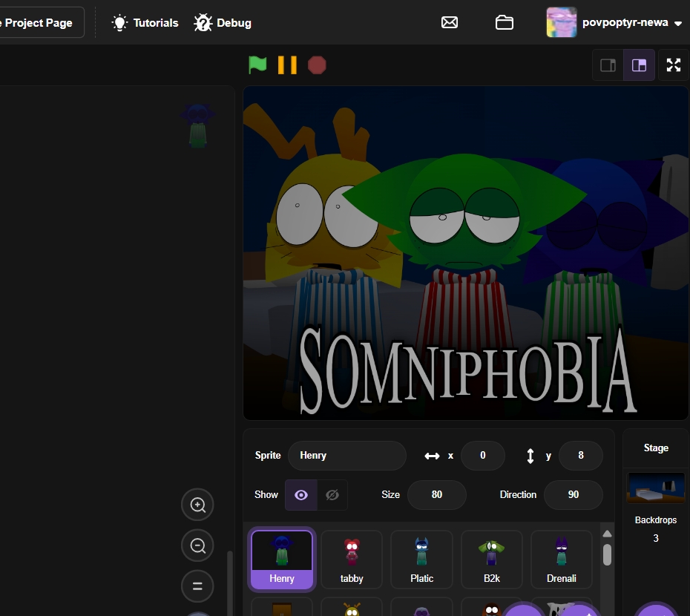Edit the x position field

coord(483,455)
